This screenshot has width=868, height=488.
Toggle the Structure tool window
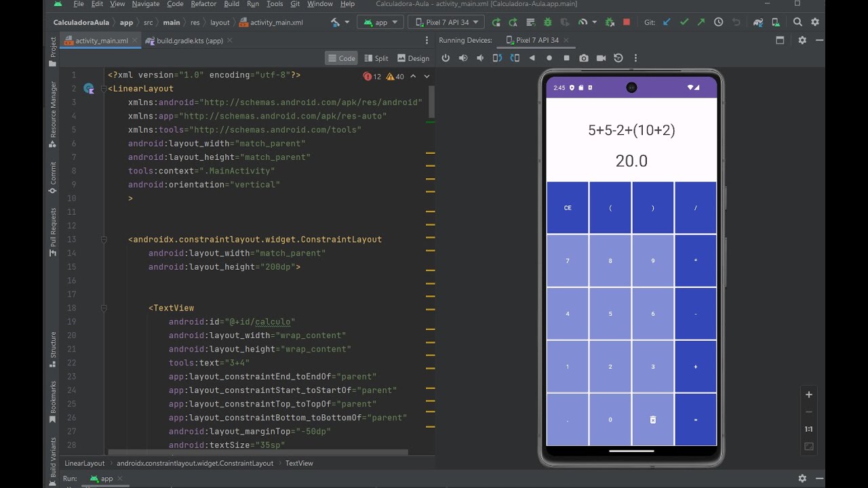point(53,349)
